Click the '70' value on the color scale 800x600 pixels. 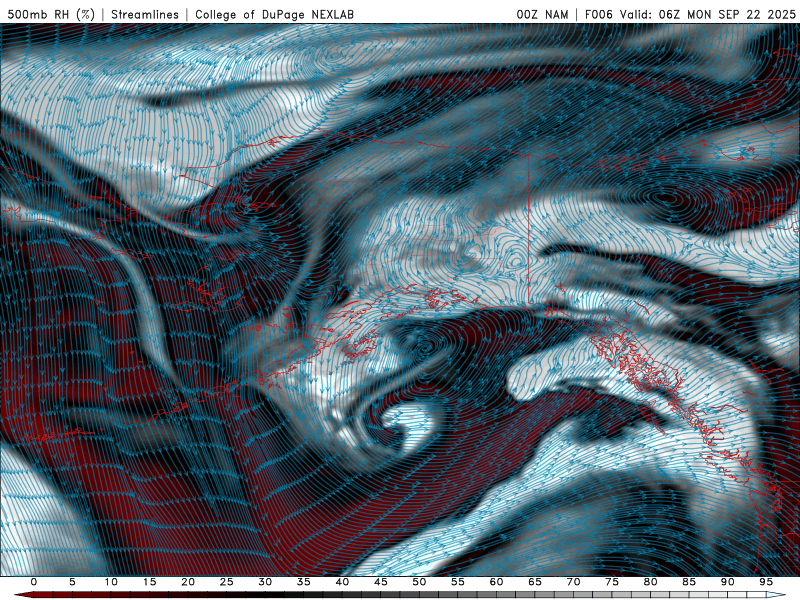coord(573,582)
